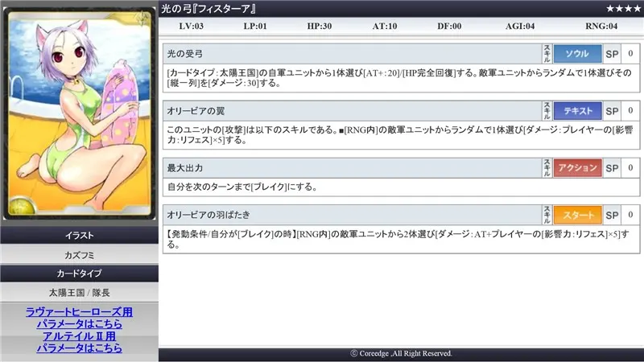
Task: Open the アルテイルⅡ用 parameters link
Action: coord(79,342)
